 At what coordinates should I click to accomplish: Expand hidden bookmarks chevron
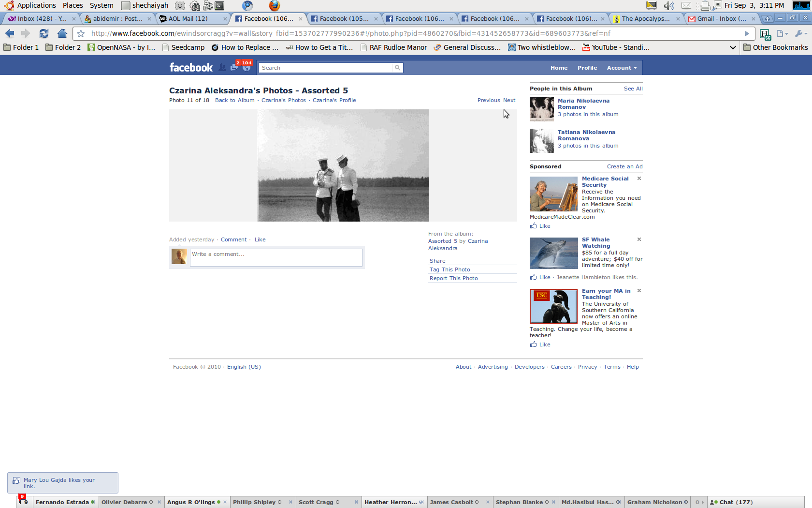point(733,47)
